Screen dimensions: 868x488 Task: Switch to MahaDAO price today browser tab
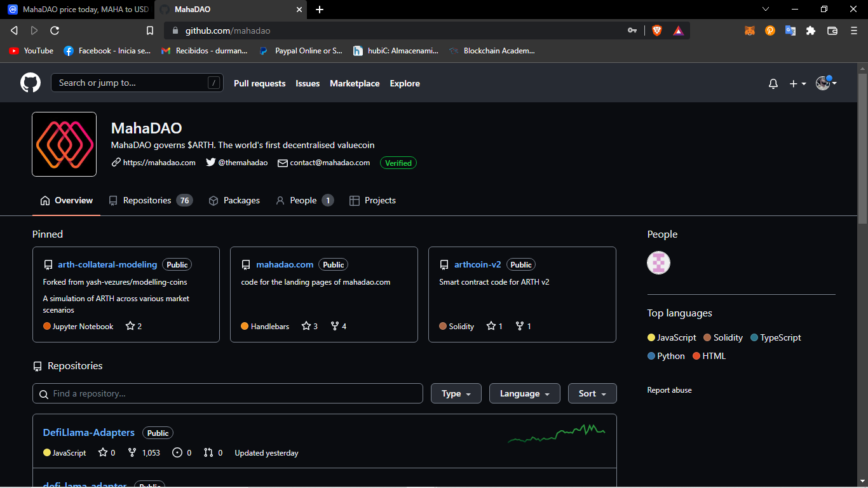pyautogui.click(x=78, y=10)
